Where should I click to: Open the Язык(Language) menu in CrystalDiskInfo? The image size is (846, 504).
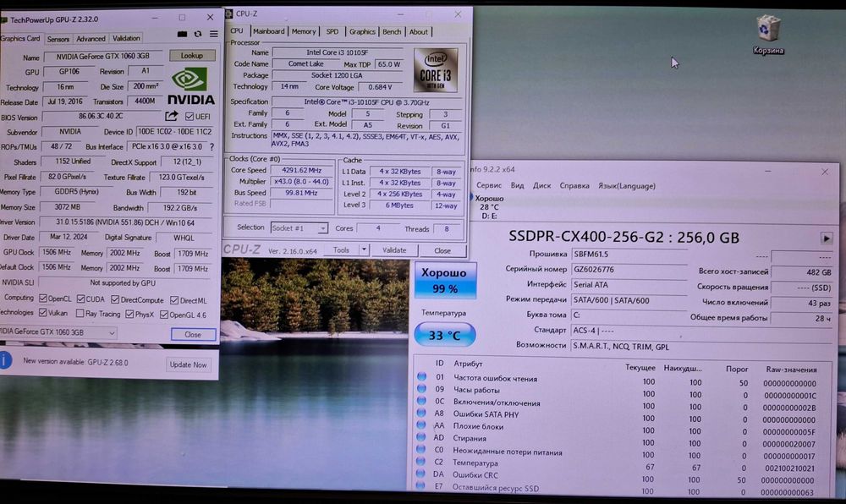pyautogui.click(x=626, y=185)
